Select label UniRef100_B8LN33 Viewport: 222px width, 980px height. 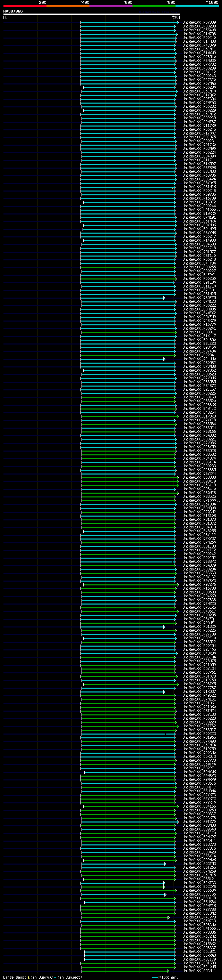(x=199, y=172)
